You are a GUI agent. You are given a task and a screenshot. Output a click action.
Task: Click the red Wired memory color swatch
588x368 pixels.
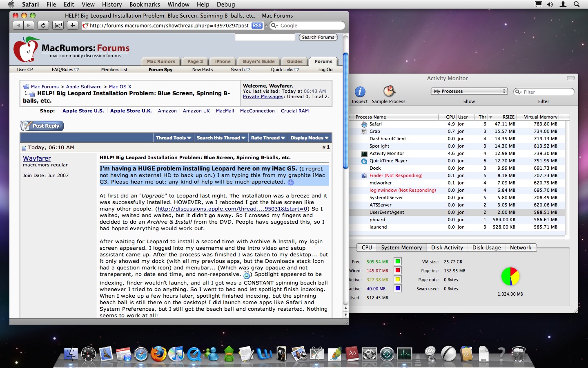[398, 270]
